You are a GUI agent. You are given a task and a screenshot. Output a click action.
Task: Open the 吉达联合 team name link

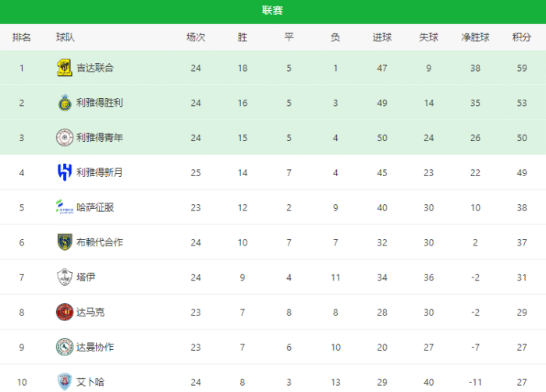95,68
